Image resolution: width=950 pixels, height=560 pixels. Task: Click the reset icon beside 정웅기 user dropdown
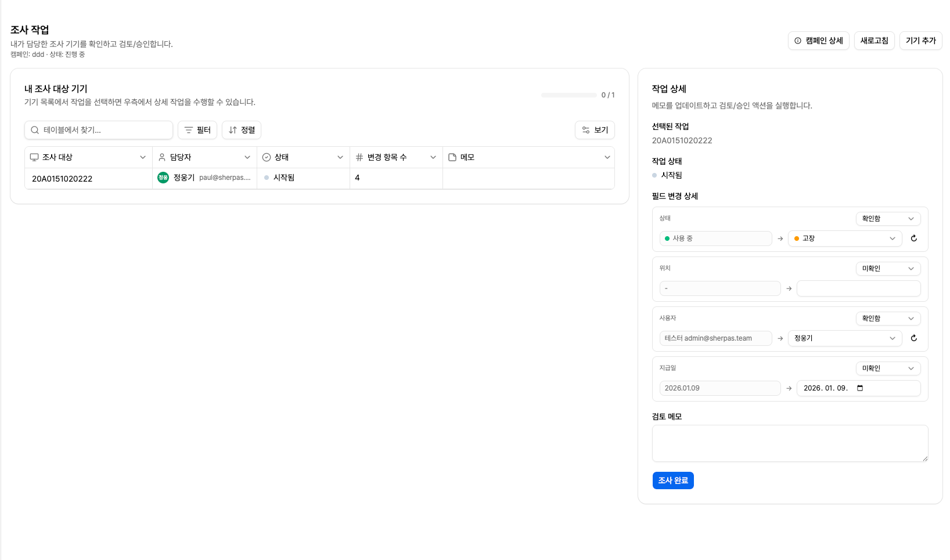pos(914,338)
